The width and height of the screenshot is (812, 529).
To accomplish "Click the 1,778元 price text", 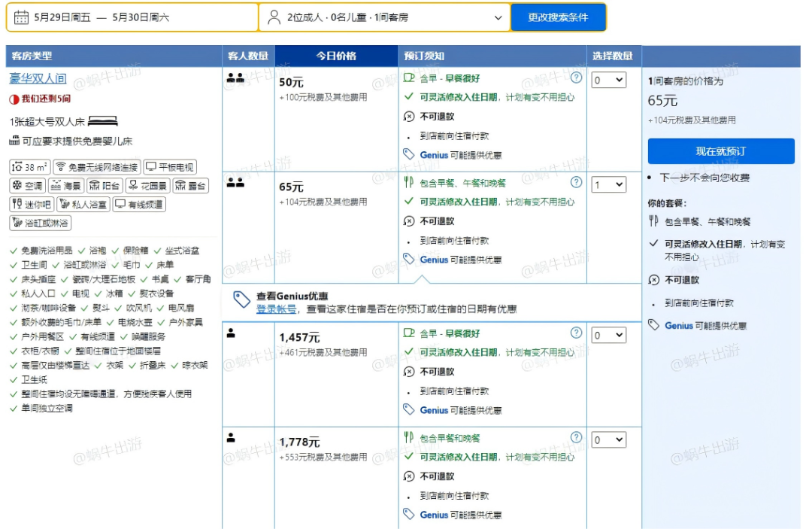I will pyautogui.click(x=299, y=442).
